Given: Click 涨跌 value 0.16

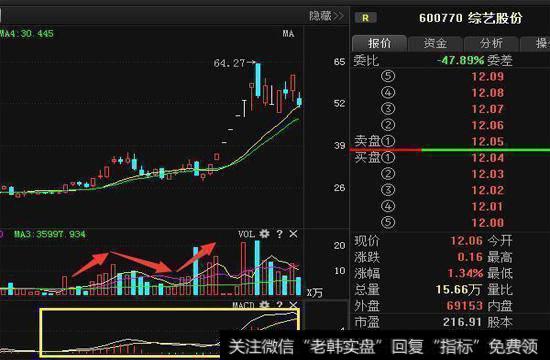Looking at the screenshot, I should click(x=470, y=257).
